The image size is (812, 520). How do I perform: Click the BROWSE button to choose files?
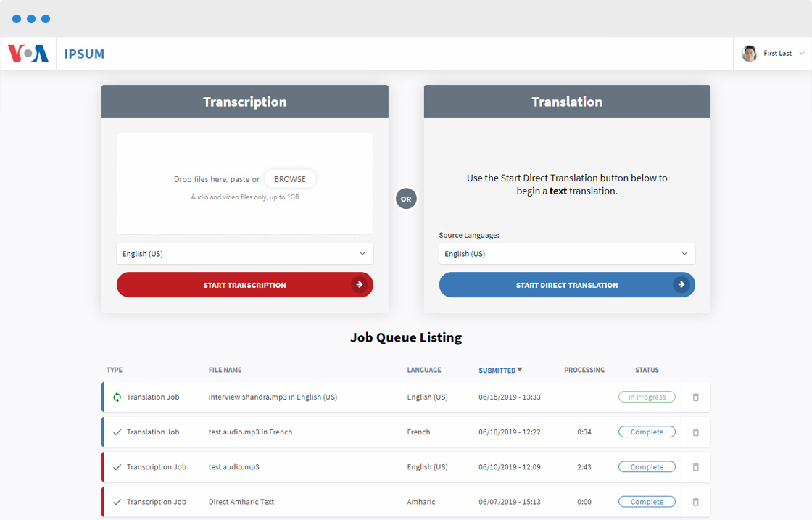point(290,179)
